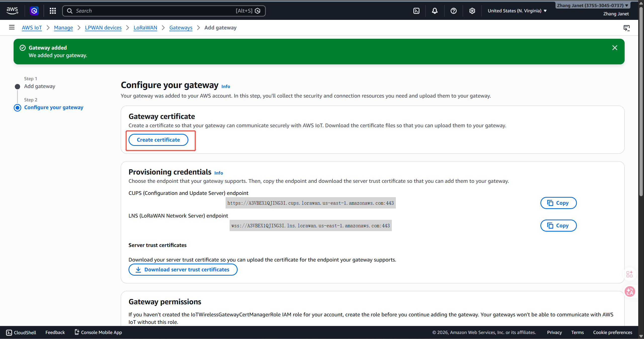This screenshot has width=644, height=339.
Task: Copy the CUPS endpoint URL
Action: pyautogui.click(x=558, y=203)
